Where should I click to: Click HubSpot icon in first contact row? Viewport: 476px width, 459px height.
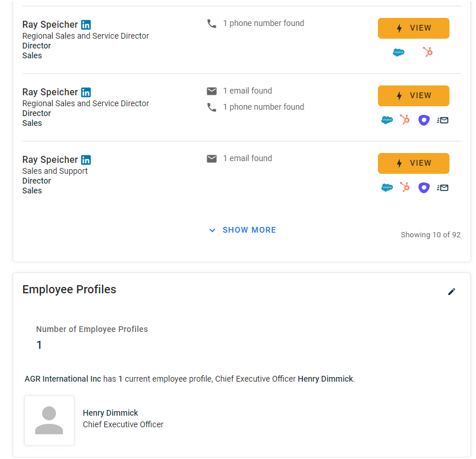(x=428, y=52)
